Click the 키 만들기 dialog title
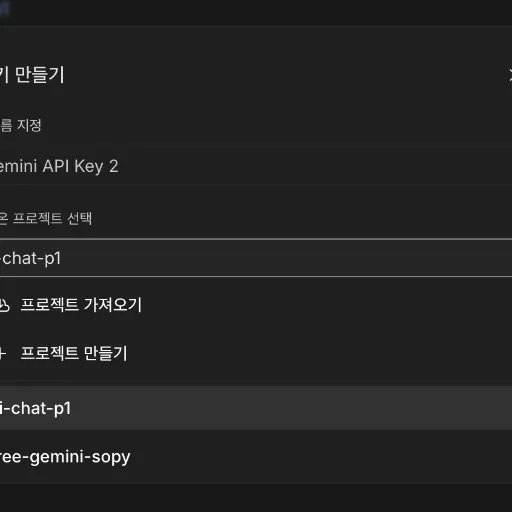The width and height of the screenshot is (512, 512). click(x=32, y=75)
